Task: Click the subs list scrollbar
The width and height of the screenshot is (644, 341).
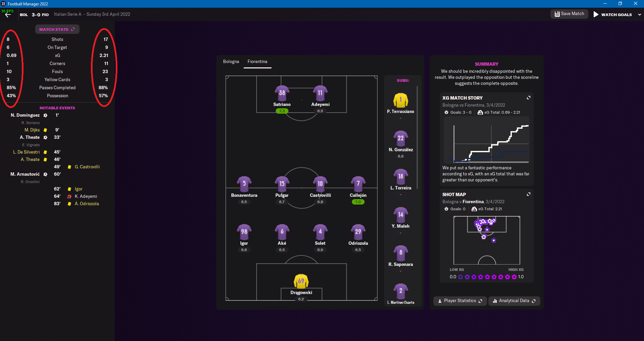Action: 417,137
